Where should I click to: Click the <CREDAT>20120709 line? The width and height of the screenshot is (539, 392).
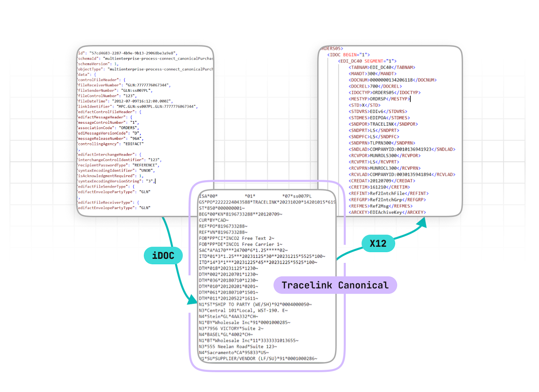coord(382,181)
